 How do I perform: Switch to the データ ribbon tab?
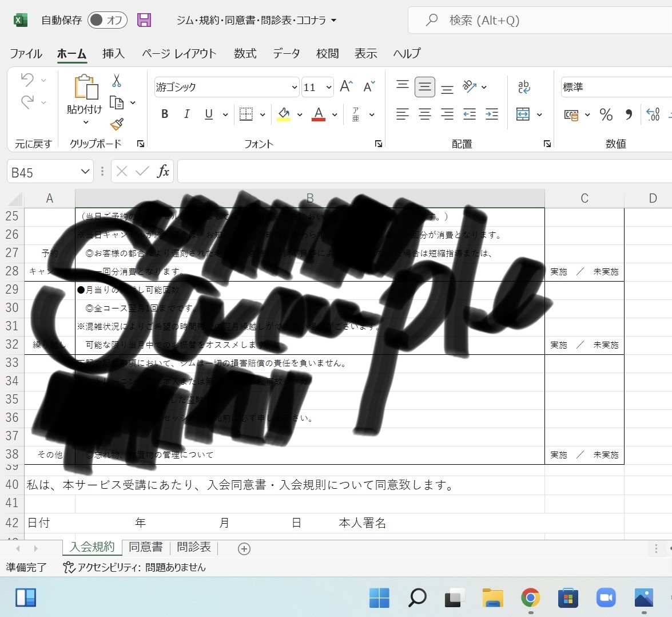[x=287, y=54]
